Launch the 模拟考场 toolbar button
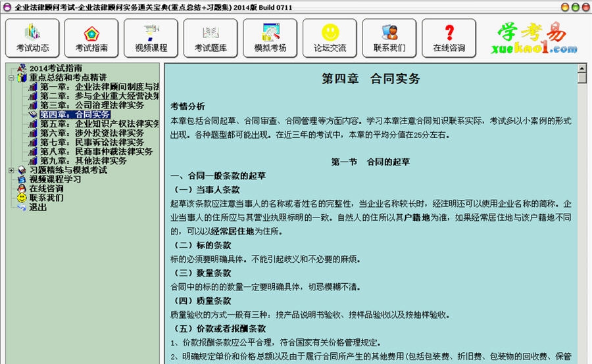The image size is (592, 364). point(270,38)
